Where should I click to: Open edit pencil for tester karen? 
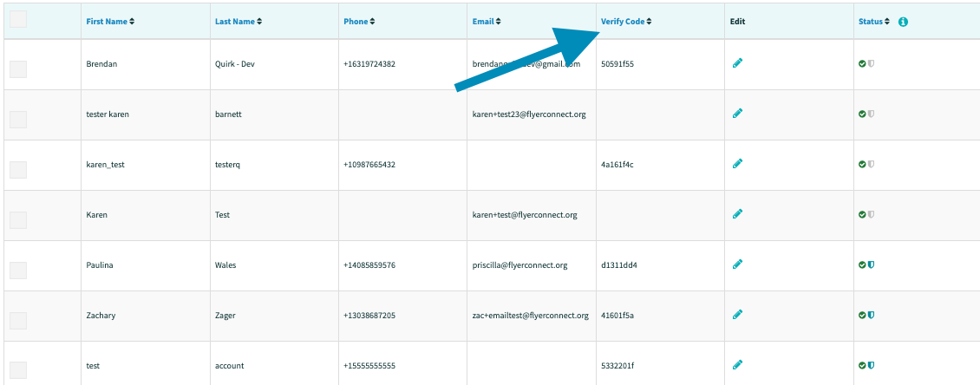[x=737, y=113]
